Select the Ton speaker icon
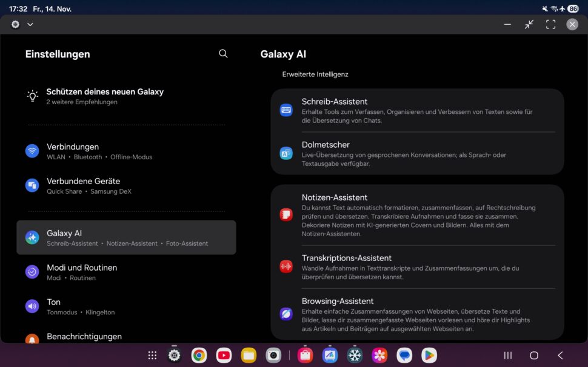The width and height of the screenshot is (588, 367). (x=32, y=306)
